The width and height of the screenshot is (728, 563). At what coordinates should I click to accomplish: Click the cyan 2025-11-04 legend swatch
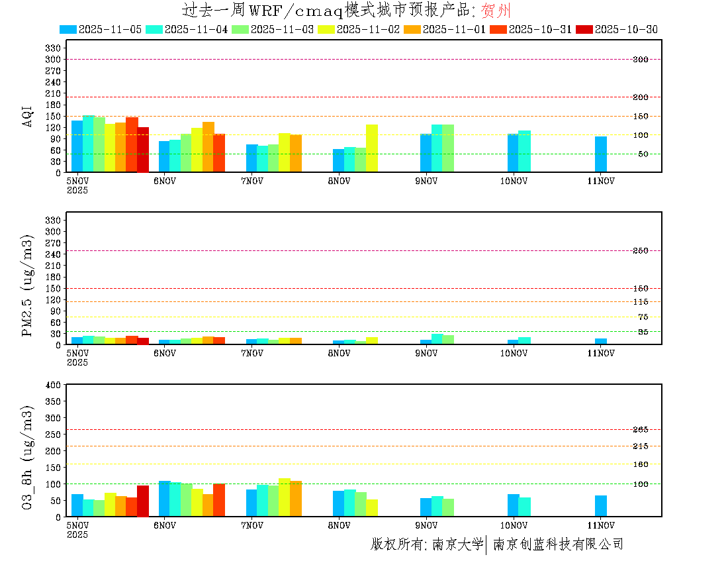[x=154, y=29]
